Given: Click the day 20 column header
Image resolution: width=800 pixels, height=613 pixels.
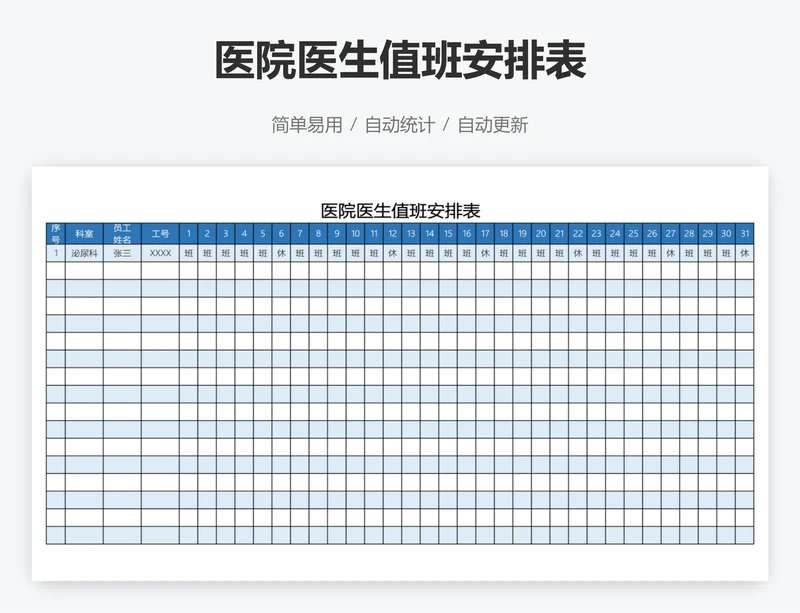Looking at the screenshot, I should (541, 234).
